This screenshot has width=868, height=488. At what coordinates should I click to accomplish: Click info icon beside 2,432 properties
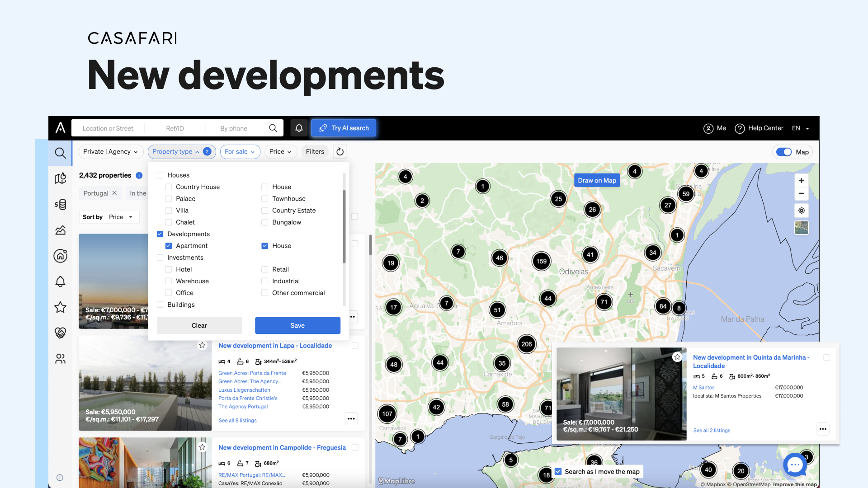[139, 175]
